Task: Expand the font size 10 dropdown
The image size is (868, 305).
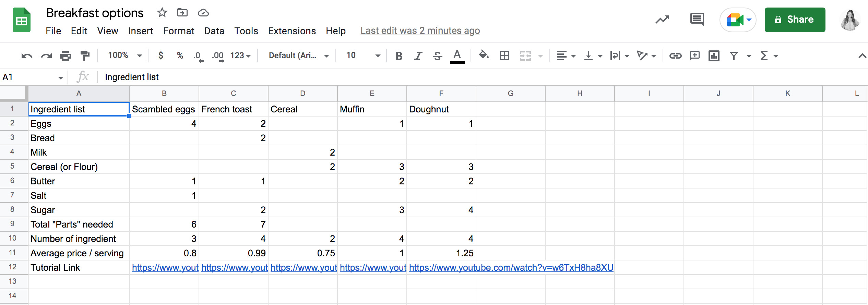Action: pyautogui.click(x=363, y=56)
